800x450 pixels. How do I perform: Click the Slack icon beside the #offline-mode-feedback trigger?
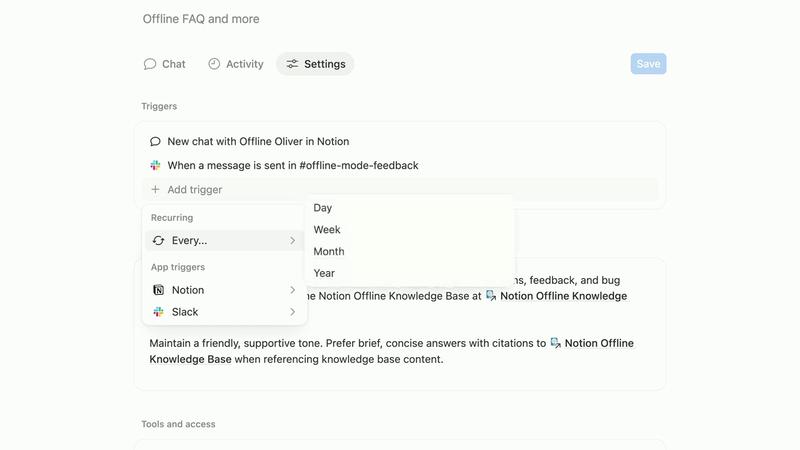[x=155, y=165]
